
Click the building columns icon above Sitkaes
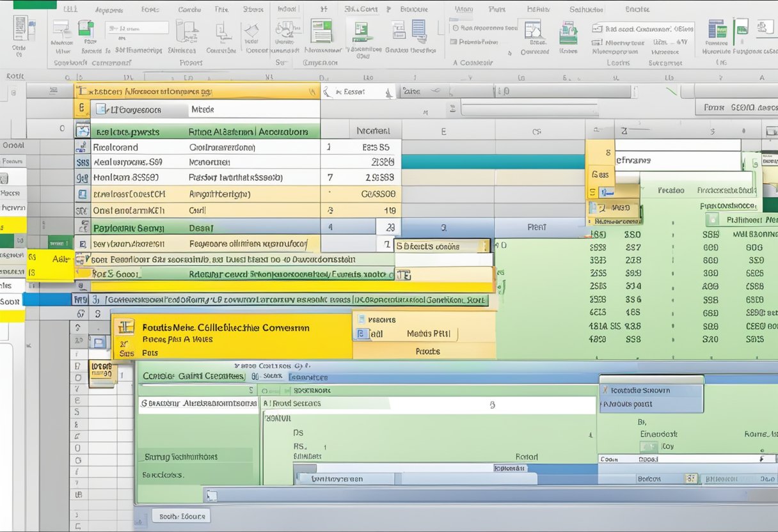point(187,31)
